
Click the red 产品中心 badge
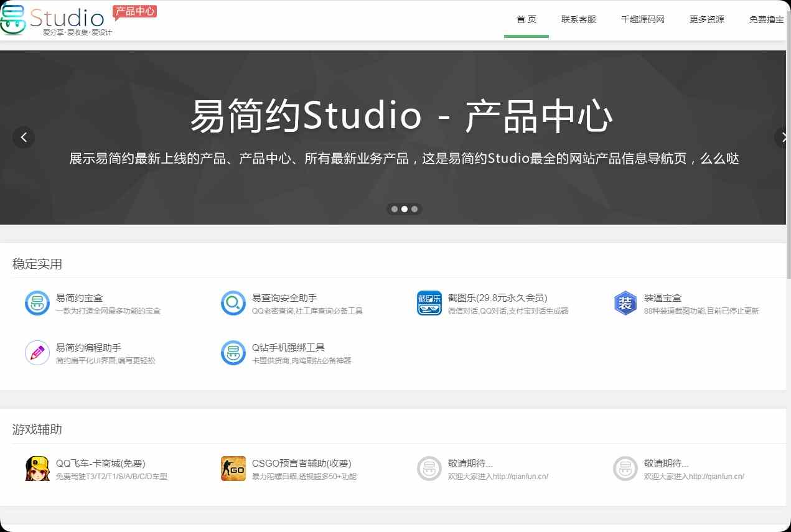click(x=134, y=11)
